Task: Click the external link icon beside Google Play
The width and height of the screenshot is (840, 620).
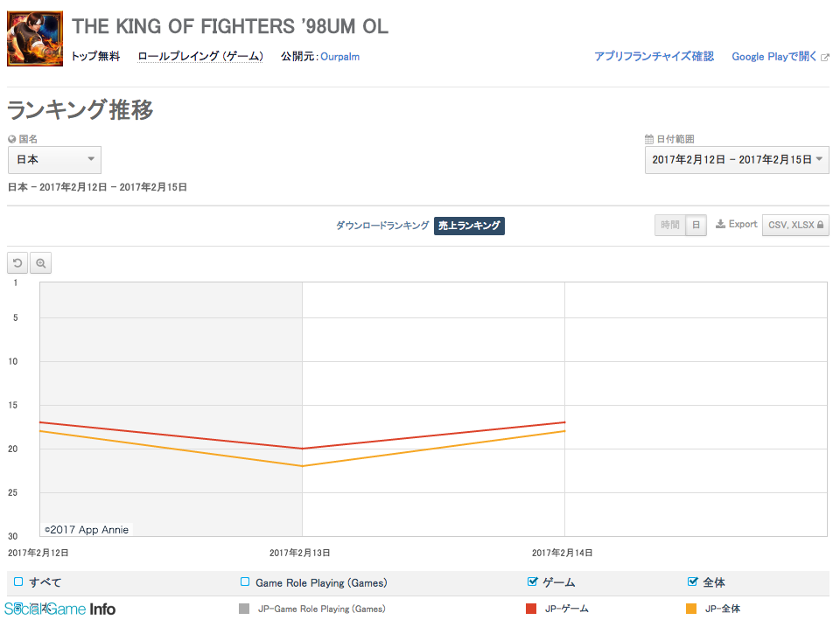Action: pos(825,58)
